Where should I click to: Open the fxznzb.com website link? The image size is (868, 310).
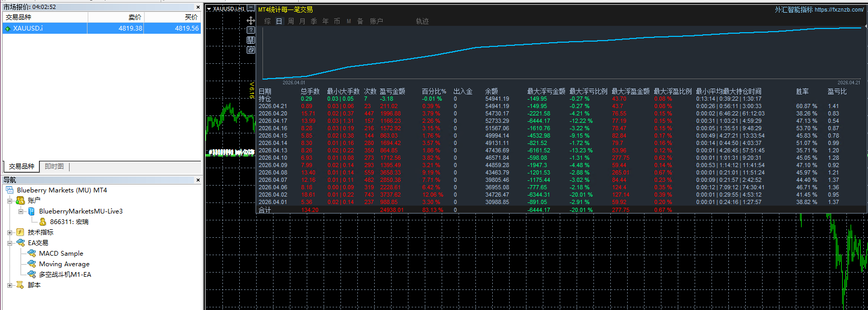(x=839, y=9)
